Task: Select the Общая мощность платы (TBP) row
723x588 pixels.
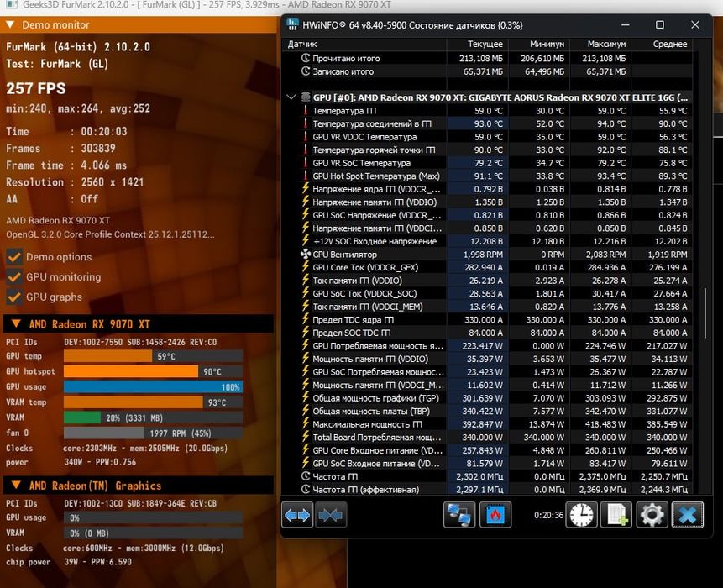Action: click(x=487, y=411)
